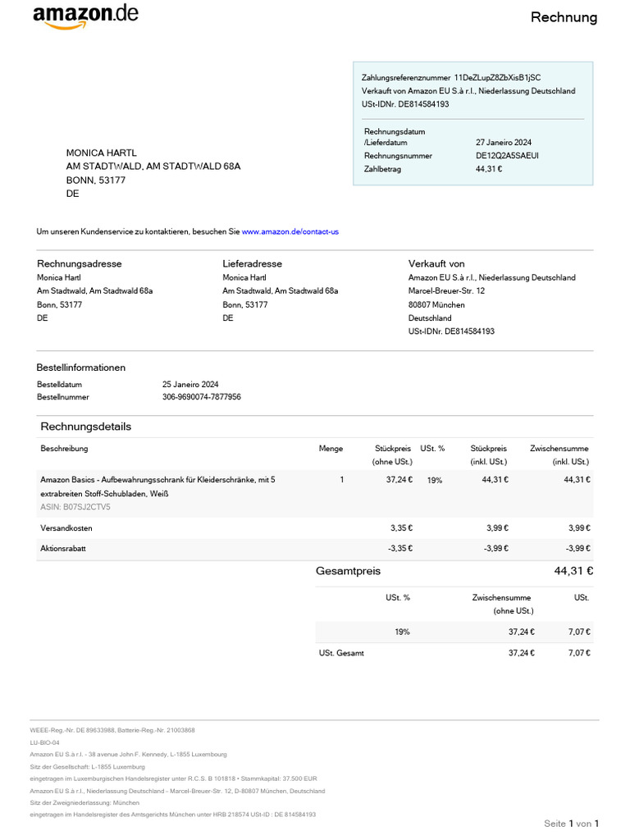The height and width of the screenshot is (840, 630).
Task: Click the Rechnungsadresse heading
Action: (80, 264)
